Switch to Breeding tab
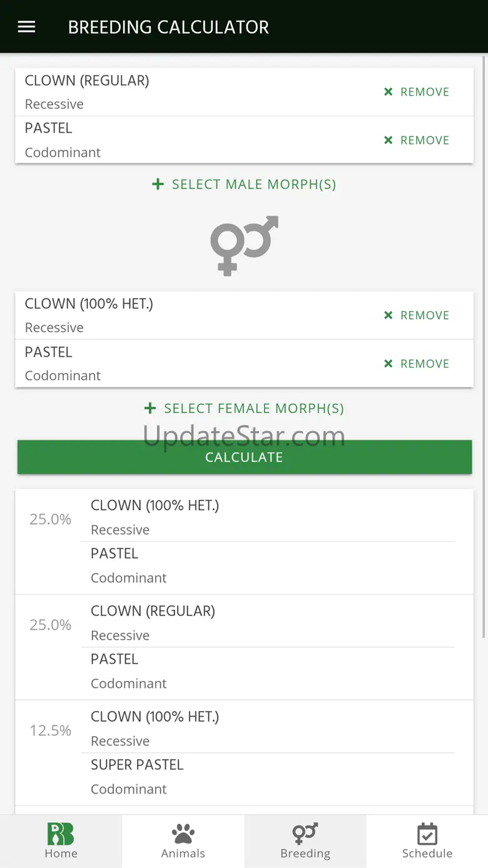488x868 pixels. click(x=305, y=841)
